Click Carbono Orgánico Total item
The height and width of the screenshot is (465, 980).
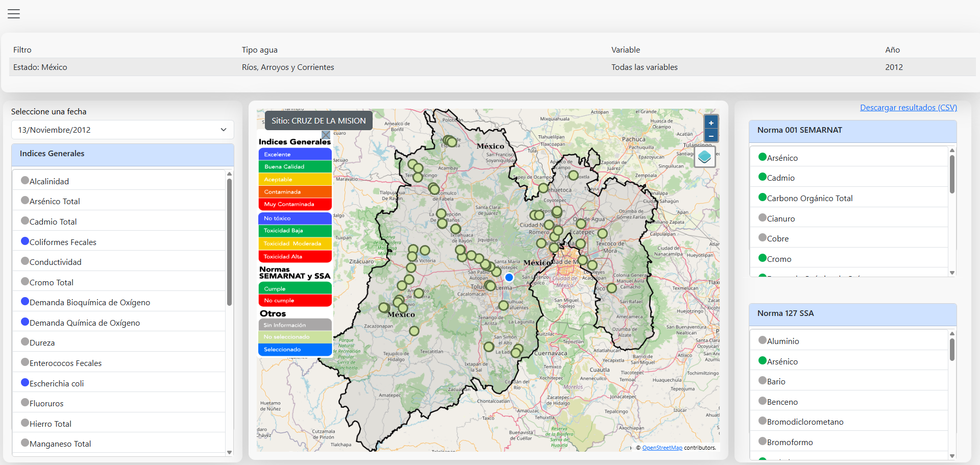(849, 198)
